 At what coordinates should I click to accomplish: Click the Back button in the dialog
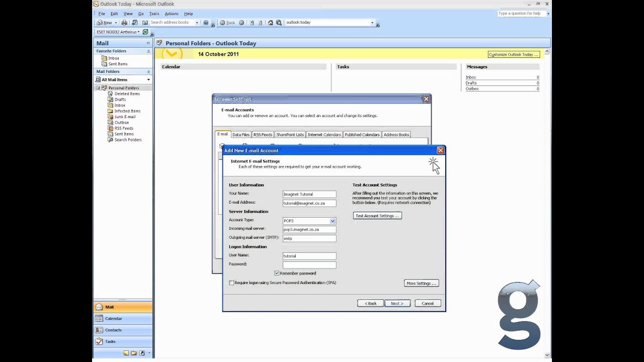[x=370, y=303]
